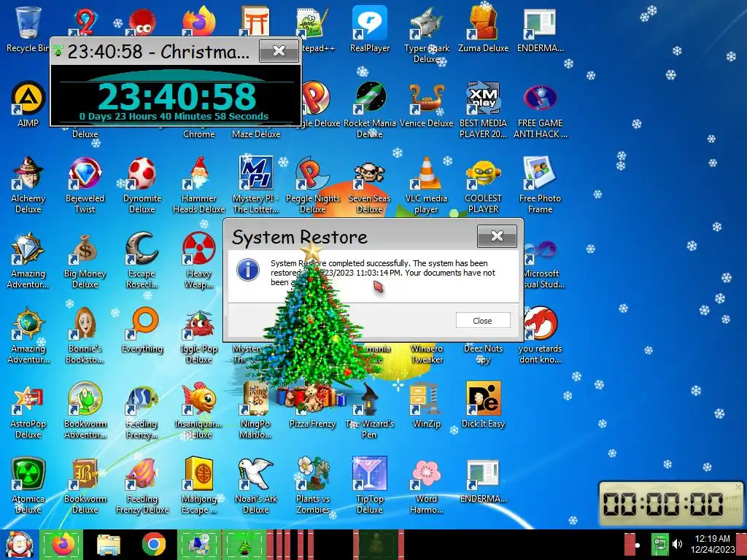
Task: Open Firefox from the taskbar
Action: (x=61, y=544)
